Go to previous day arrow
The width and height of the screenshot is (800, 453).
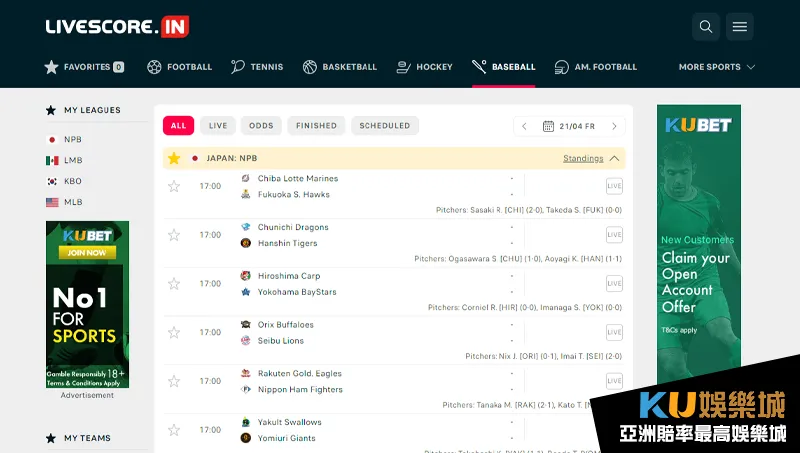click(x=524, y=126)
